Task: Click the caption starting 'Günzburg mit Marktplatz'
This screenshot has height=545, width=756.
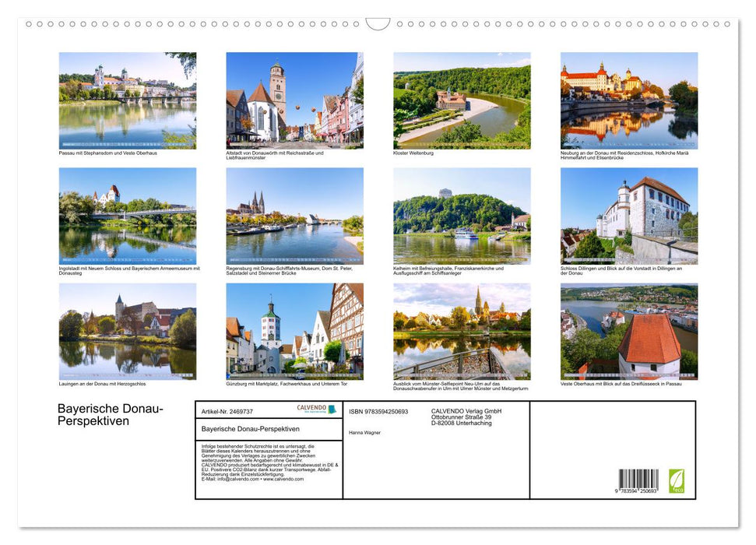Action: pos(287,384)
